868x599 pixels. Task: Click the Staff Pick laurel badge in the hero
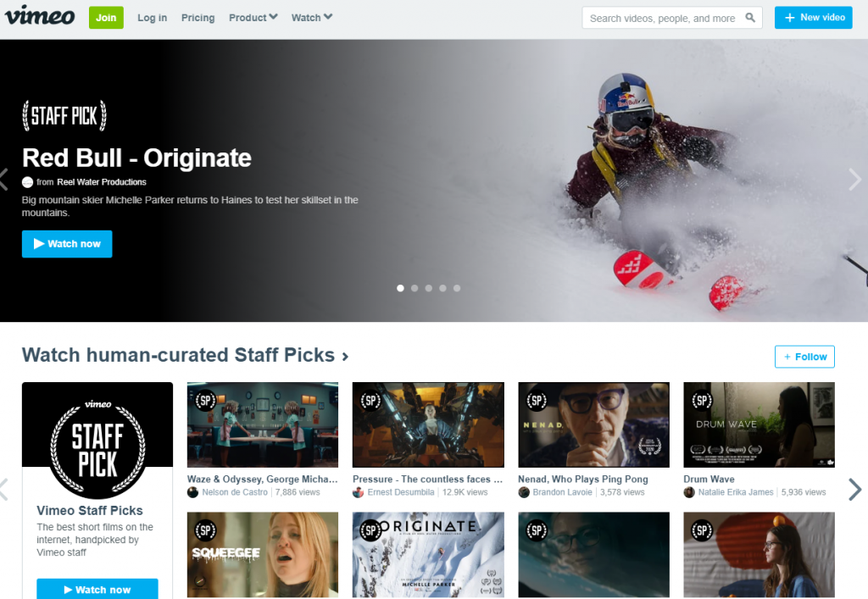click(x=64, y=115)
